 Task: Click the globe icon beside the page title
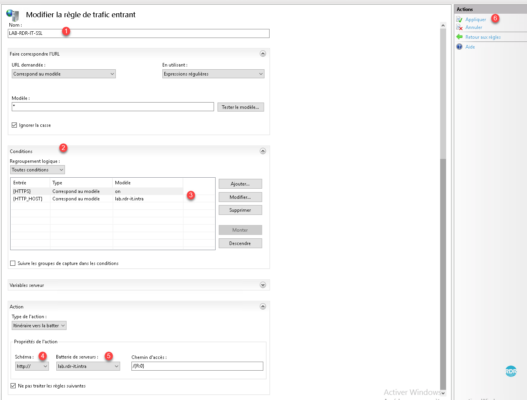tap(13, 15)
